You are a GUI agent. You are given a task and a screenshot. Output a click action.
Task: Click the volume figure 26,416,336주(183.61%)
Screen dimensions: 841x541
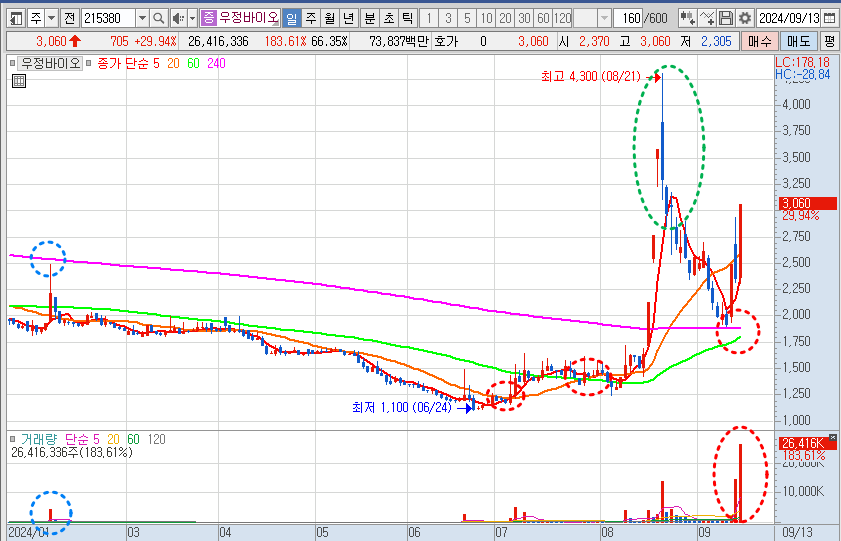point(72,453)
